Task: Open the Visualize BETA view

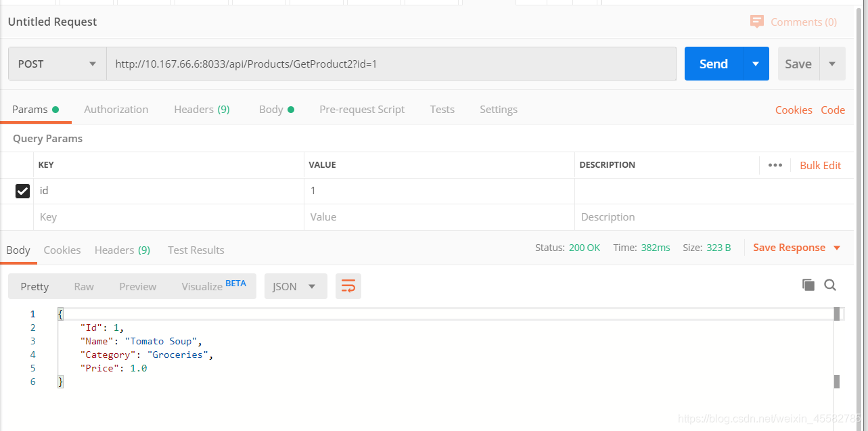Action: pos(214,286)
